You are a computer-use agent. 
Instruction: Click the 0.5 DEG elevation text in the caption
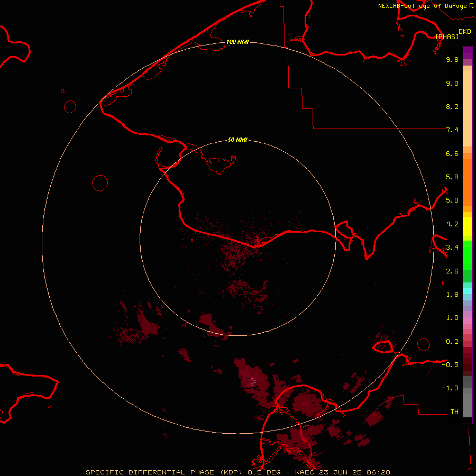click(264, 472)
